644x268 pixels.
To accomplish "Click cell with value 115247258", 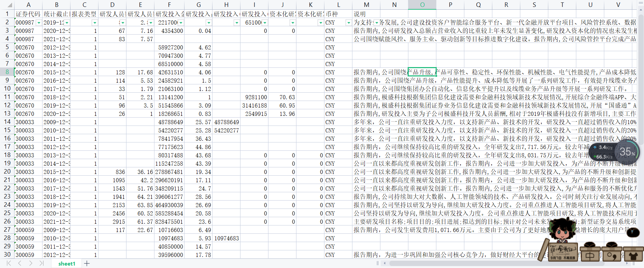I will tap(169, 164).
